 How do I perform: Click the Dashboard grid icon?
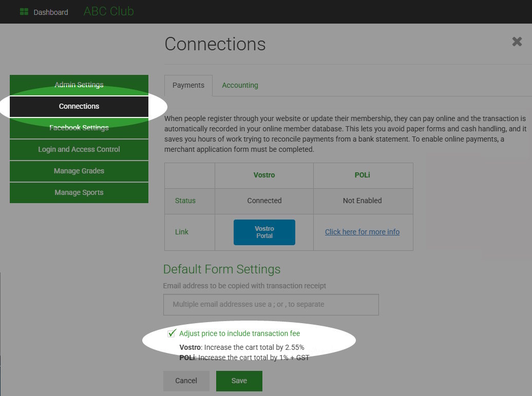tap(24, 12)
